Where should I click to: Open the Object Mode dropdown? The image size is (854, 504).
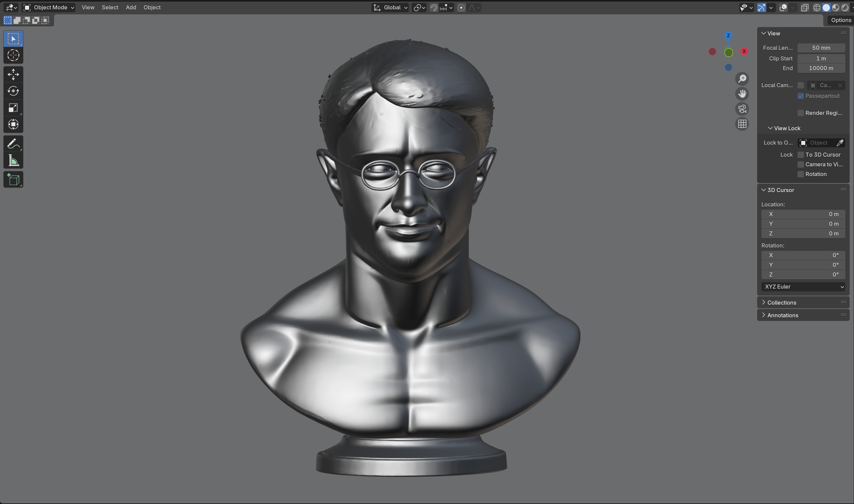coord(48,7)
